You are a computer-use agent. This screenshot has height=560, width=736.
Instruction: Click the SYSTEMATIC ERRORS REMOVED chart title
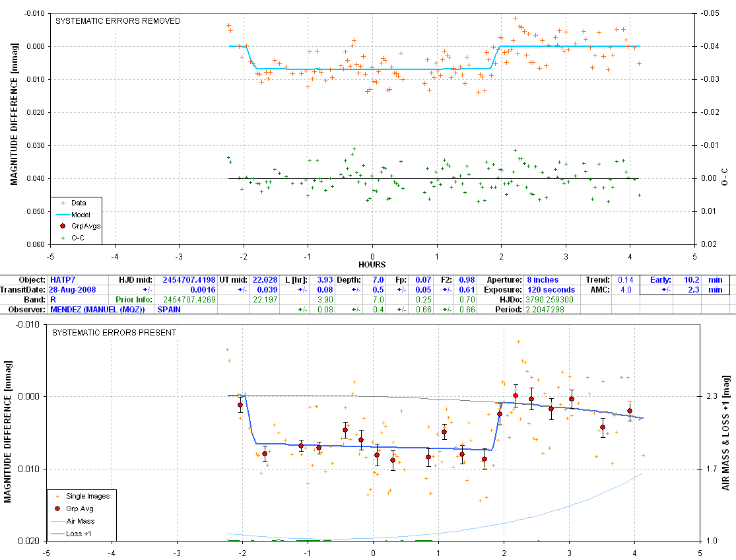(x=117, y=21)
